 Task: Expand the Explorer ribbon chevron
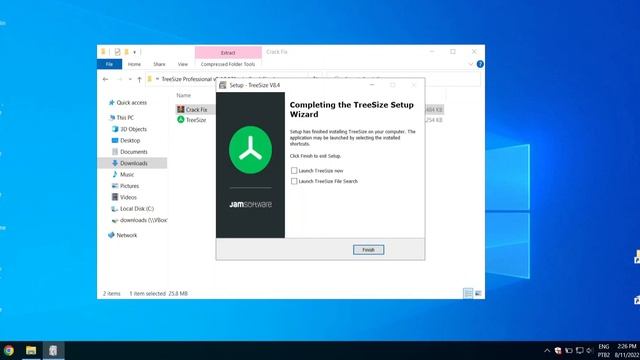pyautogui.click(x=471, y=64)
